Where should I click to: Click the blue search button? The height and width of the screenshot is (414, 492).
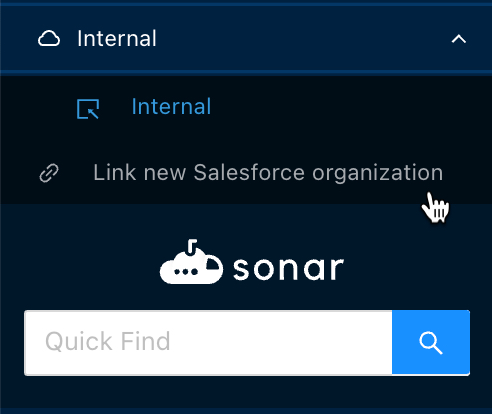pos(431,343)
